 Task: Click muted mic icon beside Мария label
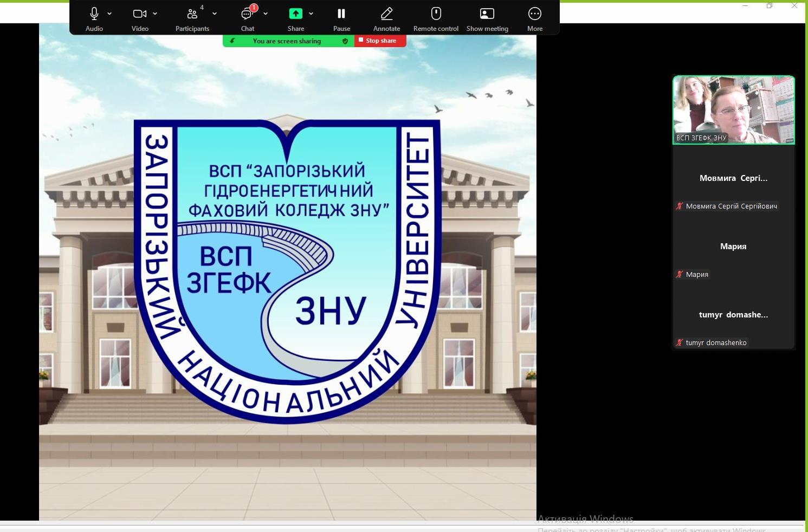680,274
